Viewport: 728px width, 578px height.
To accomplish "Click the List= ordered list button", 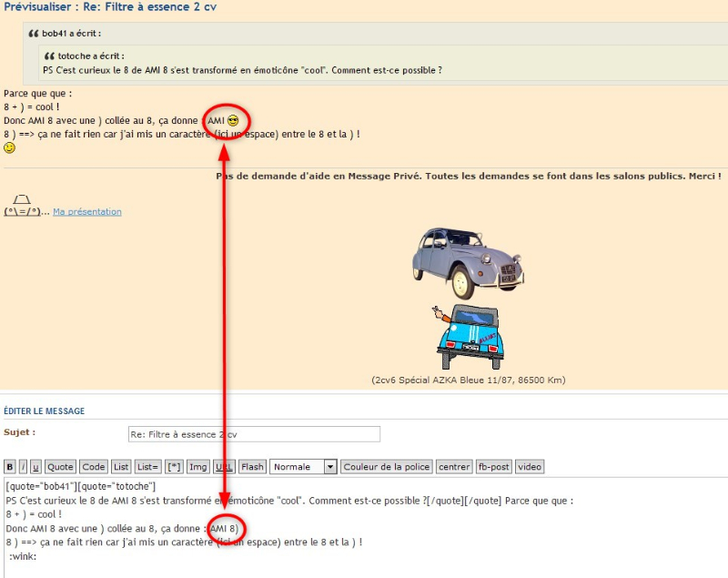I will [x=147, y=467].
